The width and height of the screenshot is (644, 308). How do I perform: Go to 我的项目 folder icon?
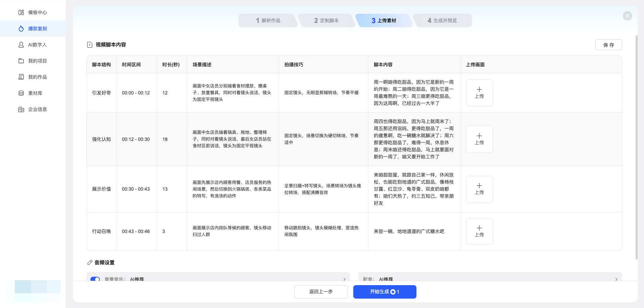[21, 61]
